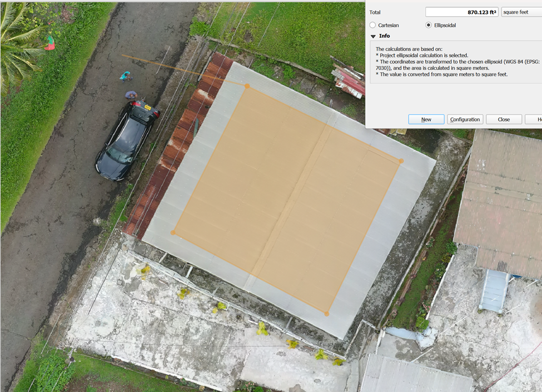Click the small blue canopy near neighboring building
The height and width of the screenshot is (392, 542).
pos(493,290)
